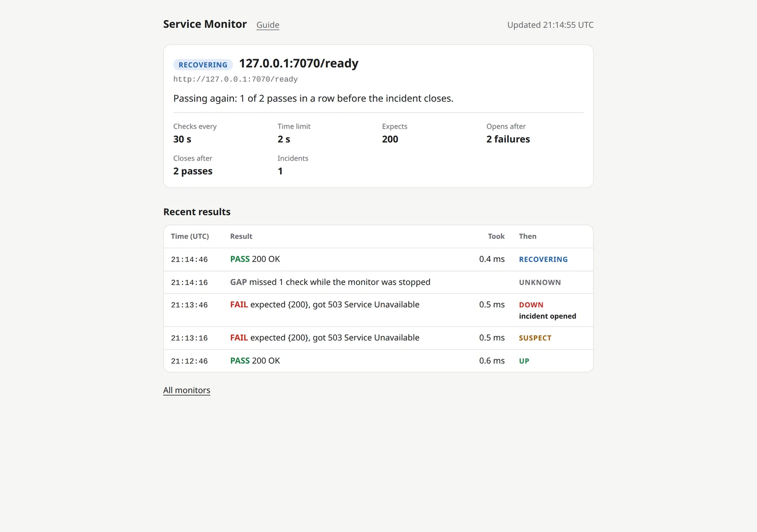Click the DOWN state label
This screenshot has height=532, width=757.
[x=531, y=305]
